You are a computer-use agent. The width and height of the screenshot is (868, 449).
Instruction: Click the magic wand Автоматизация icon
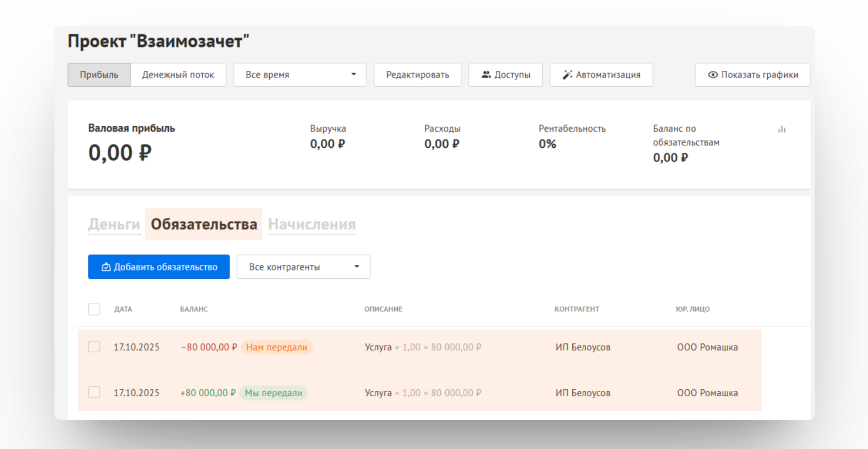click(567, 75)
